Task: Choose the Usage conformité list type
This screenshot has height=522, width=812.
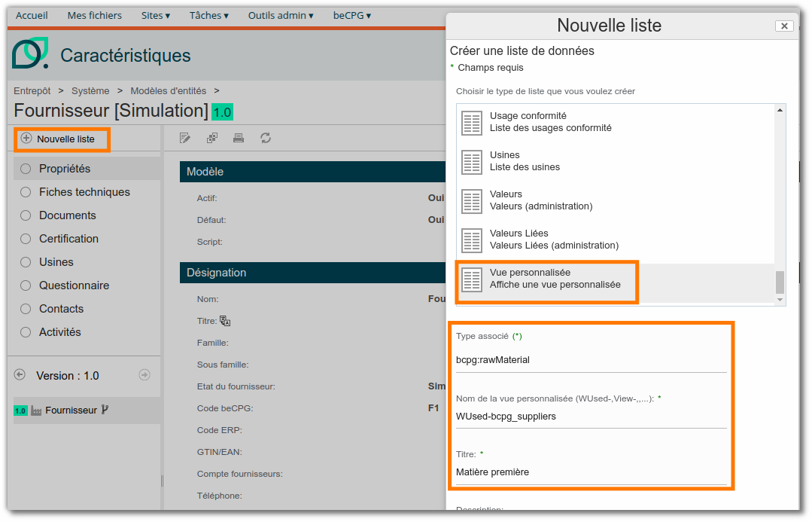Action: (x=616, y=122)
